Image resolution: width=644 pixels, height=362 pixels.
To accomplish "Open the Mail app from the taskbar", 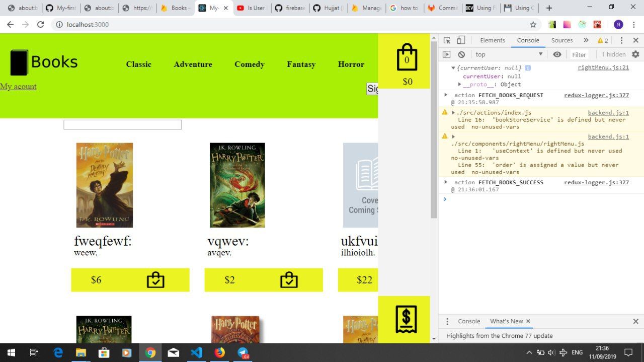I will click(x=173, y=352).
